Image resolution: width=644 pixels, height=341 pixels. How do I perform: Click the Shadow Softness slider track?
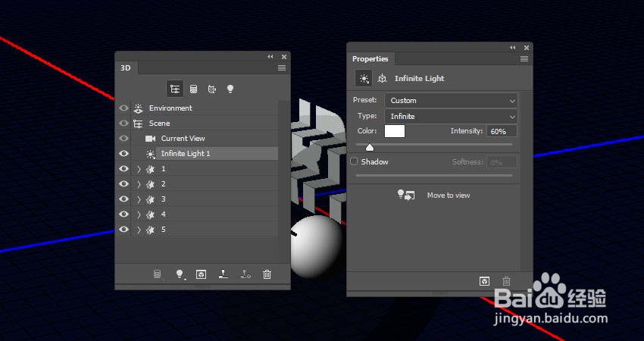[x=434, y=176]
